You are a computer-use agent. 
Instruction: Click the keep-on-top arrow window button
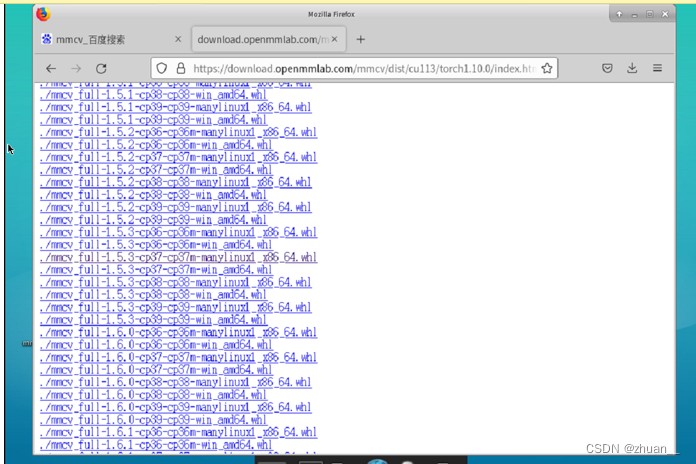click(x=619, y=14)
